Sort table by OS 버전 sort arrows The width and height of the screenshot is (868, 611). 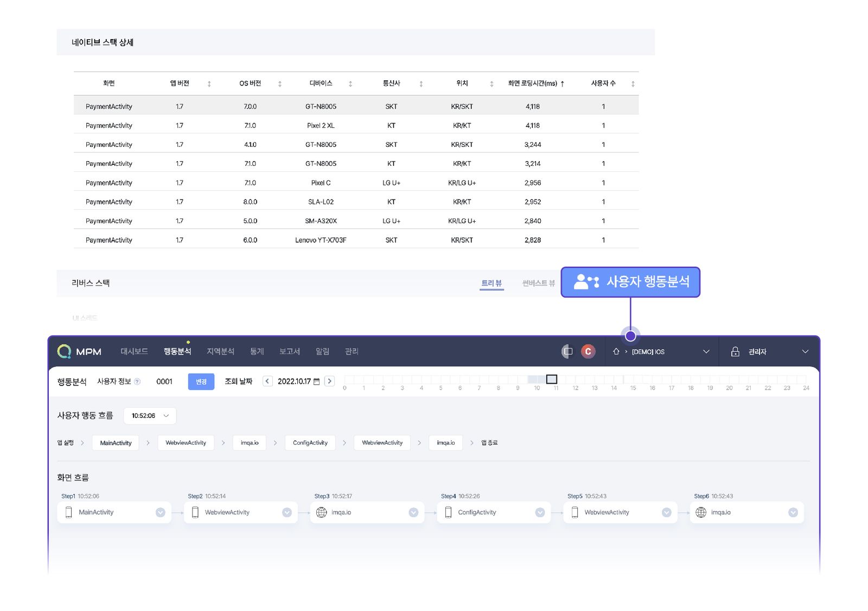(x=279, y=83)
